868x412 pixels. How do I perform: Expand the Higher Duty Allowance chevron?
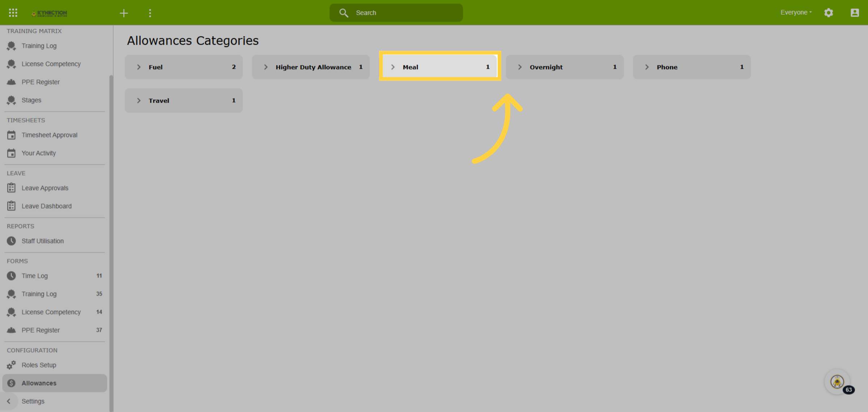coord(266,67)
